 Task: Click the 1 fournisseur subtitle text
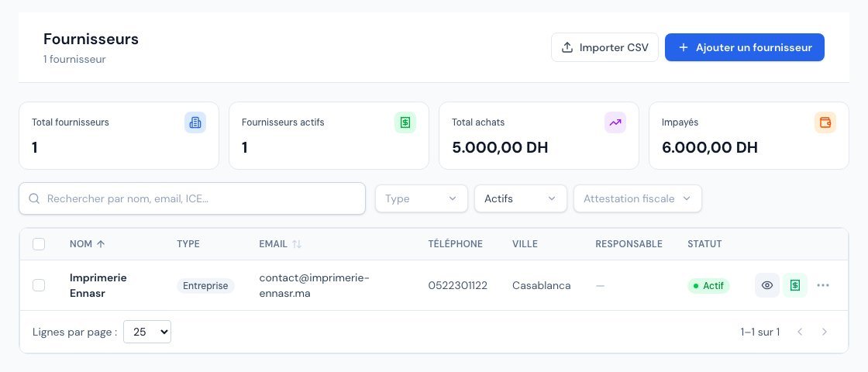point(74,59)
